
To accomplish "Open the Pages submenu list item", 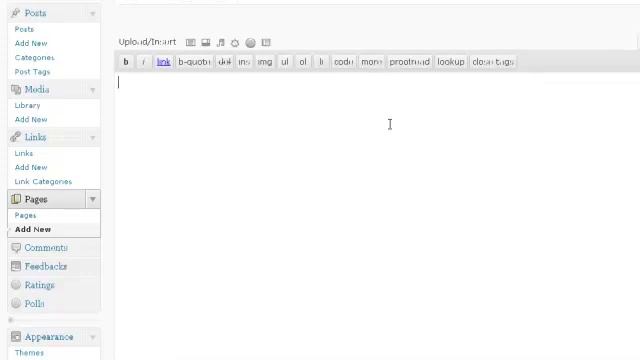I will 25,215.
